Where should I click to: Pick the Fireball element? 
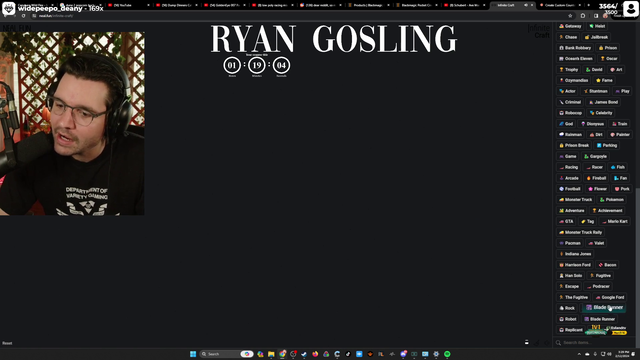pos(596,178)
